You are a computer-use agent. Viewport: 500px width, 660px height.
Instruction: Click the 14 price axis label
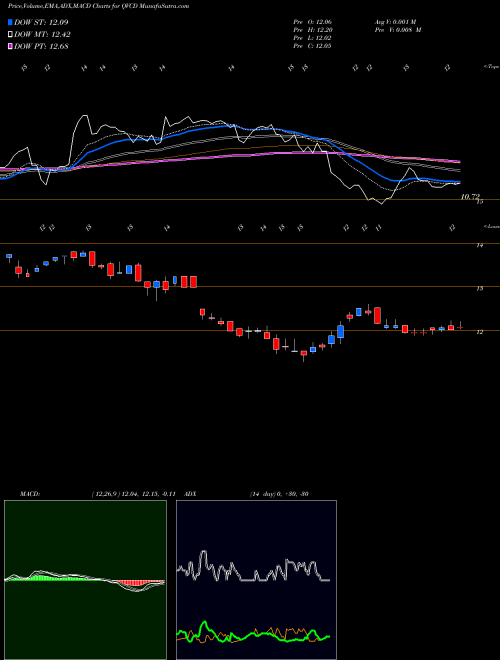(479, 245)
